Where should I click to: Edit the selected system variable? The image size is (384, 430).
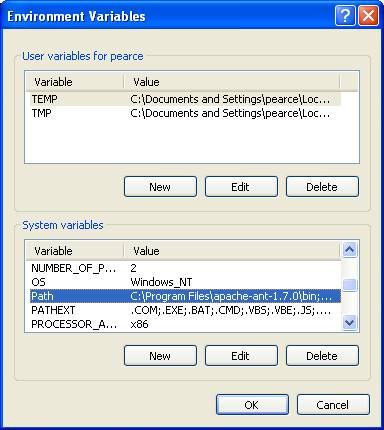[x=241, y=356]
